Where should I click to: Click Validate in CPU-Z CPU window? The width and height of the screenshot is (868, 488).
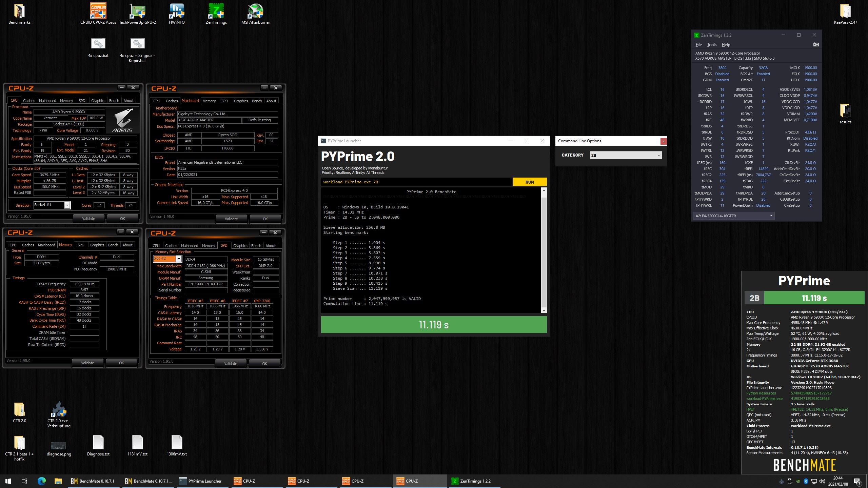tap(88, 219)
